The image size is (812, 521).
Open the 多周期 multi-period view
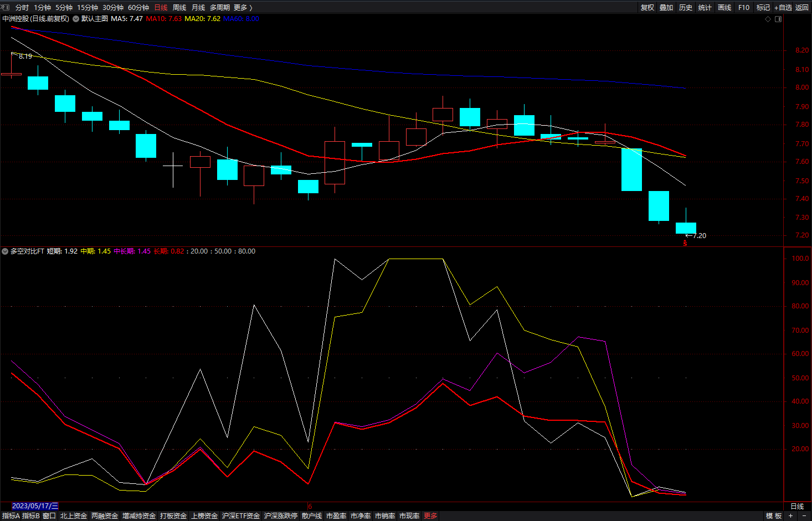(x=219, y=8)
